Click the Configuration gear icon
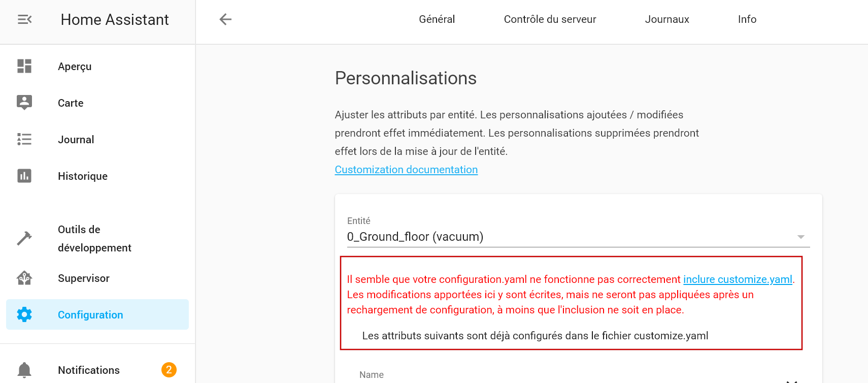The image size is (868, 383). click(x=24, y=314)
